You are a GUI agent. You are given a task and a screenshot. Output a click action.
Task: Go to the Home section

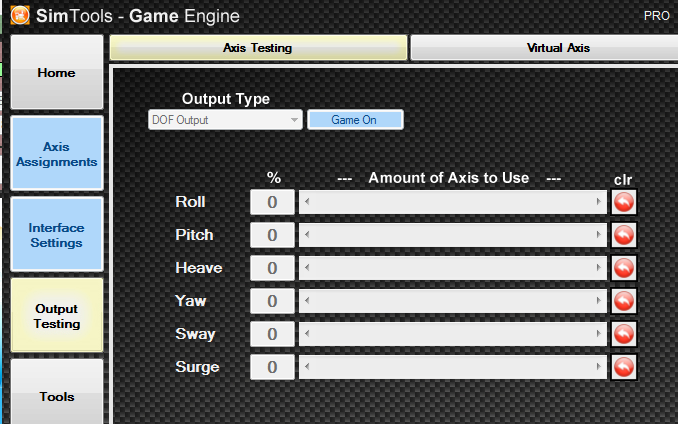tap(56, 73)
